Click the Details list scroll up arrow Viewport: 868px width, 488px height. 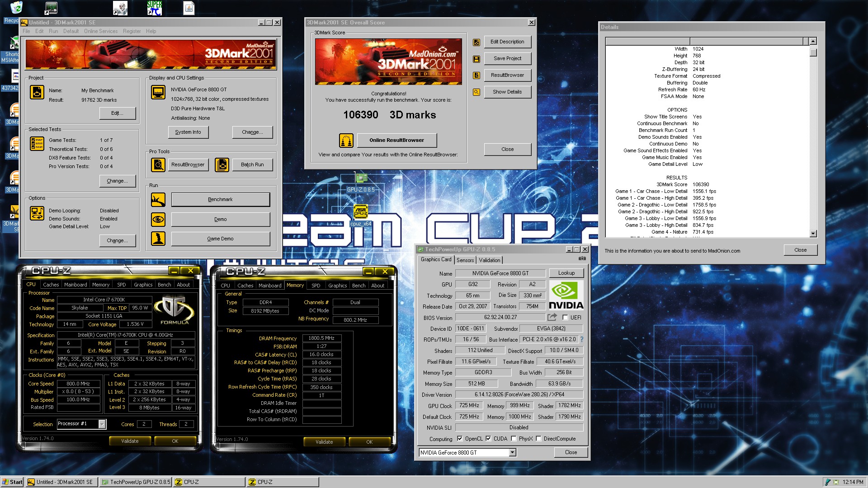tap(813, 42)
